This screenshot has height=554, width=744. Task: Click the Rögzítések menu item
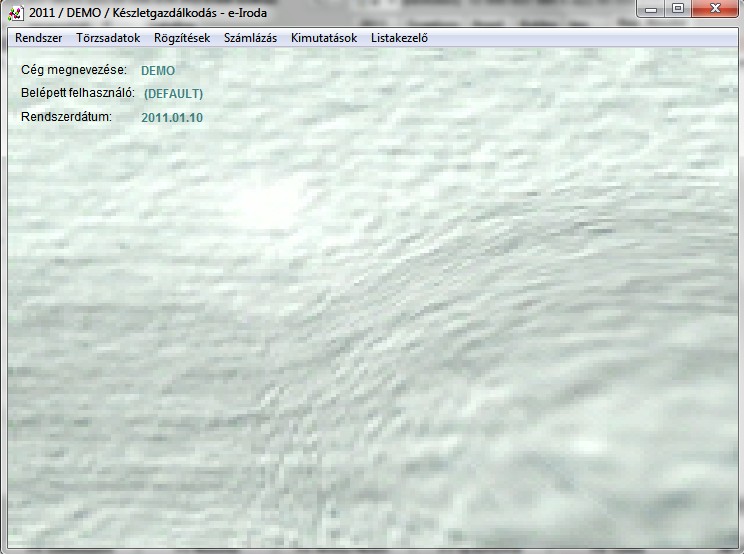[182, 38]
